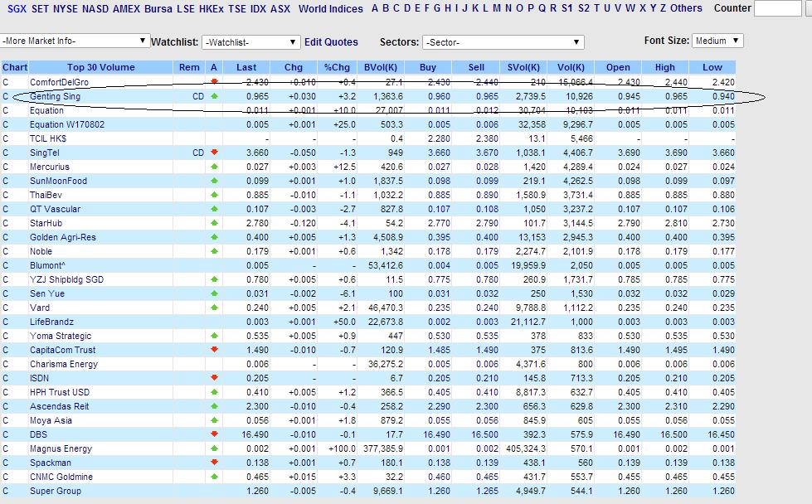Open the Genting Sing stock link

pos(55,96)
